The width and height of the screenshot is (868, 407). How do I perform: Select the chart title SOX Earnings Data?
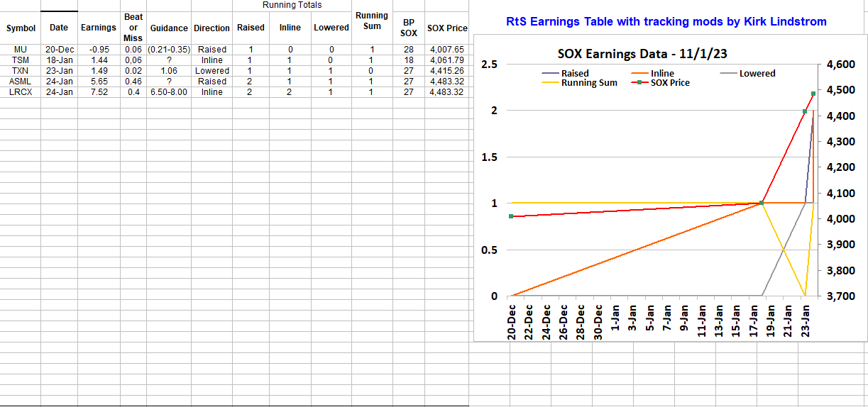pos(646,54)
